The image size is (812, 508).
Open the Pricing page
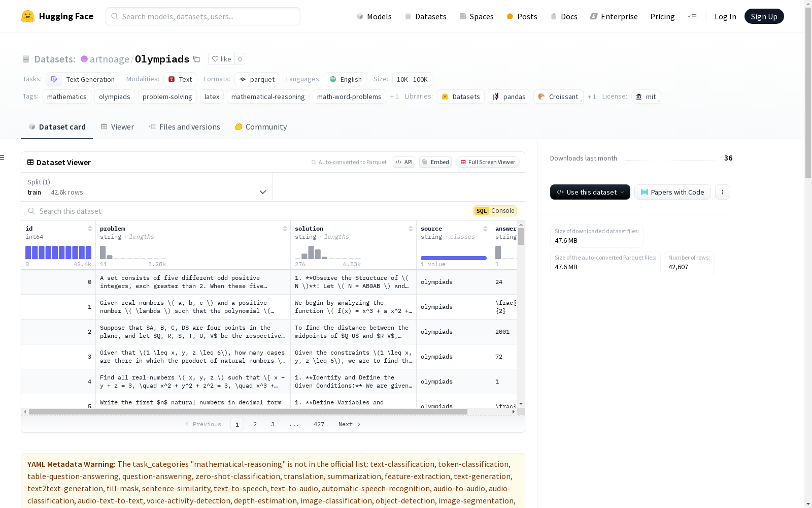point(662,16)
